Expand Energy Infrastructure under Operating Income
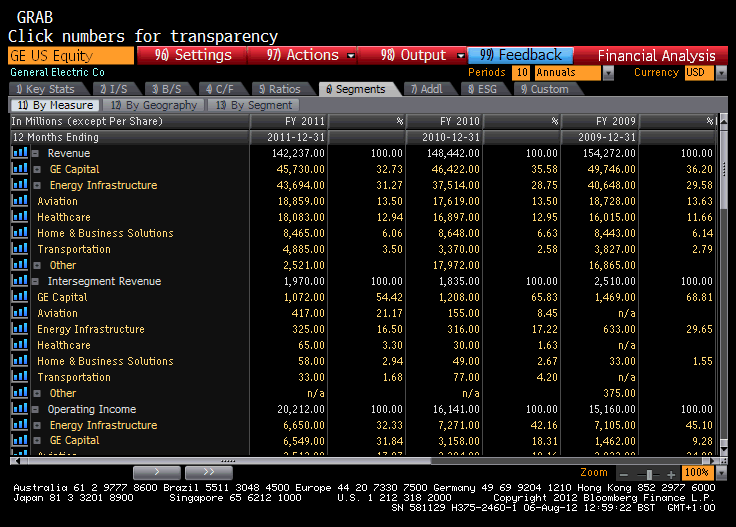Viewport: 736px width, 527px height. [37, 426]
